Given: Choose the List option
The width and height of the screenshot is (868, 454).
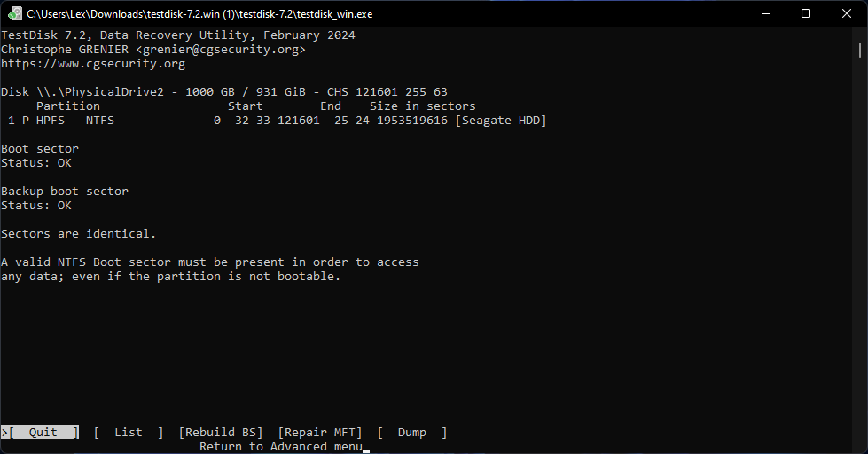Looking at the screenshot, I should coord(128,433).
